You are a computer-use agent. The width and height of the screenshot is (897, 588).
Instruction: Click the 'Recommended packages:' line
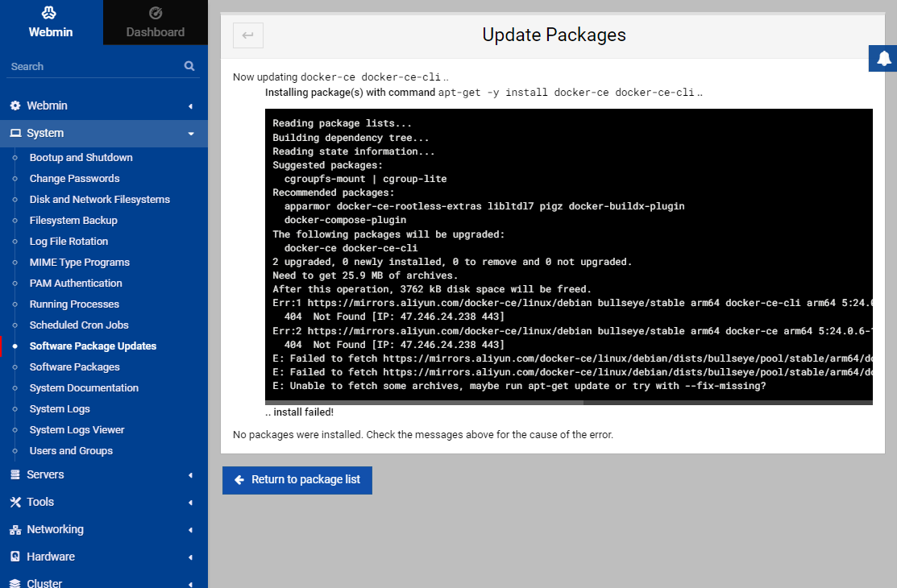(334, 193)
